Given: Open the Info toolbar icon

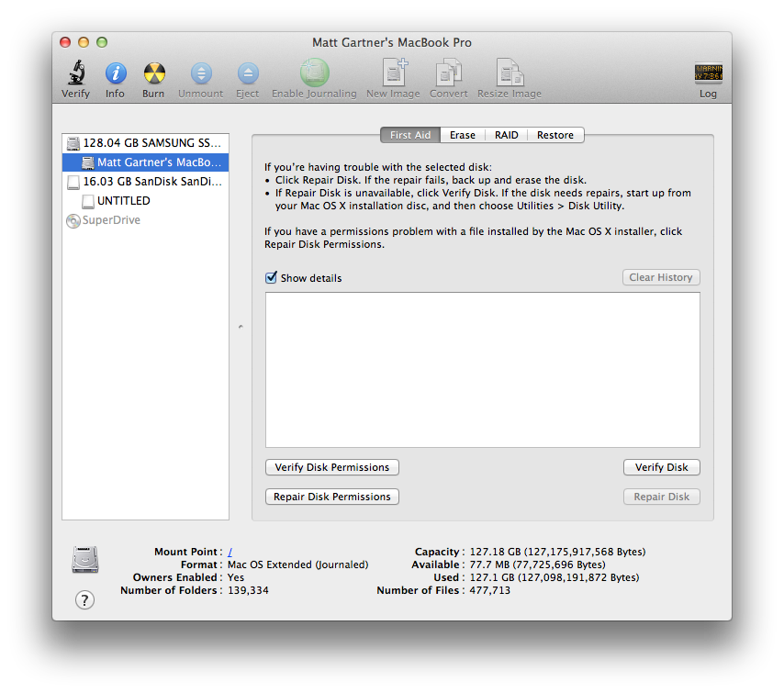Looking at the screenshot, I should pyautogui.click(x=116, y=73).
